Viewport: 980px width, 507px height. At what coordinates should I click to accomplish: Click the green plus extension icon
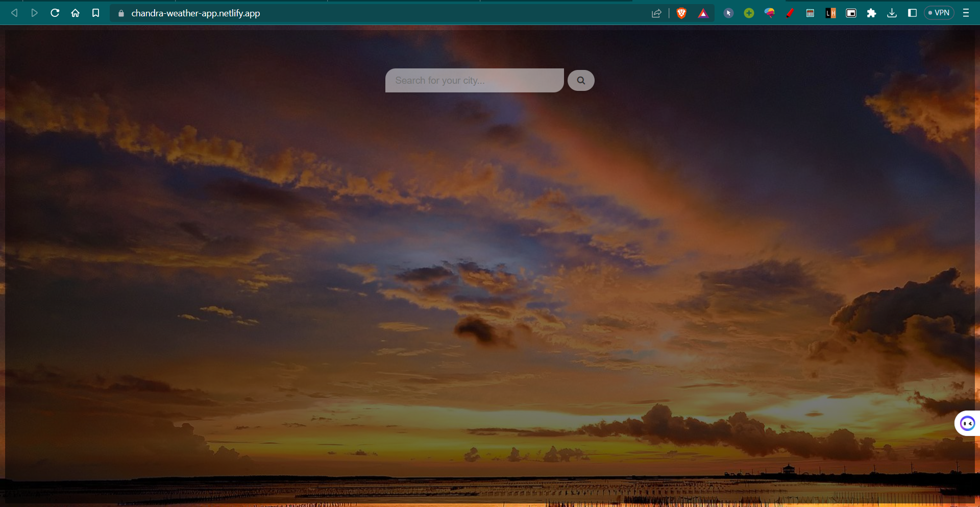click(749, 13)
